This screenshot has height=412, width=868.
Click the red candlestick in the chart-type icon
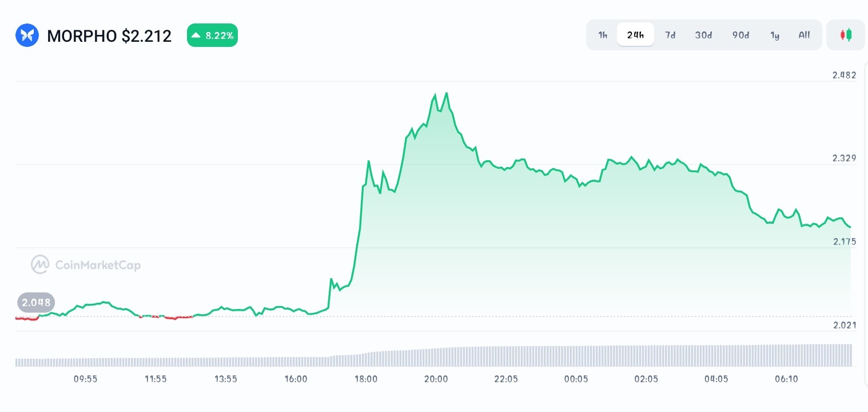843,35
